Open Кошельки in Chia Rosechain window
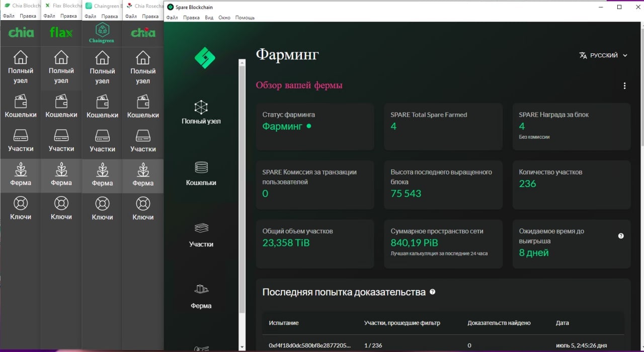The width and height of the screenshot is (644, 352). [x=143, y=107]
